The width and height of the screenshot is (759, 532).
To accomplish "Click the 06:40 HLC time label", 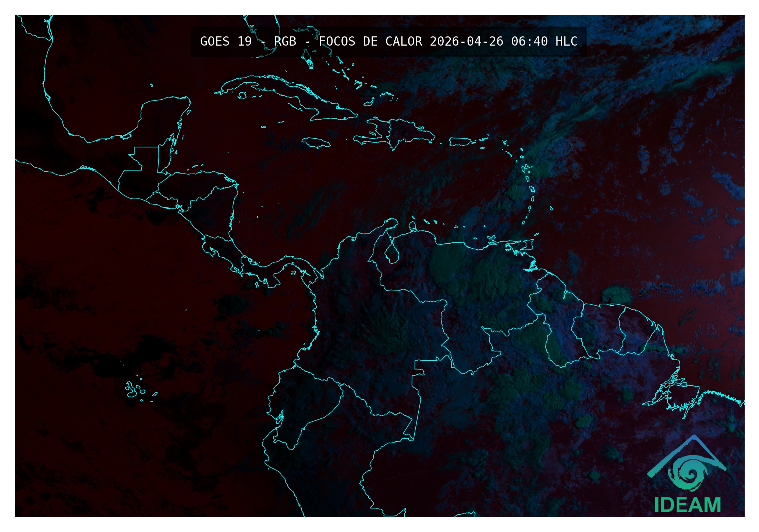I will [x=544, y=42].
